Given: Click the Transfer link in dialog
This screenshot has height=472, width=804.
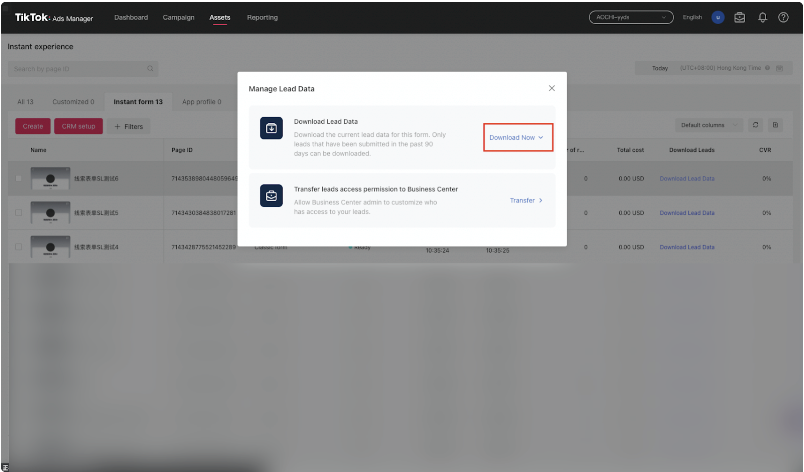Looking at the screenshot, I should [526, 200].
